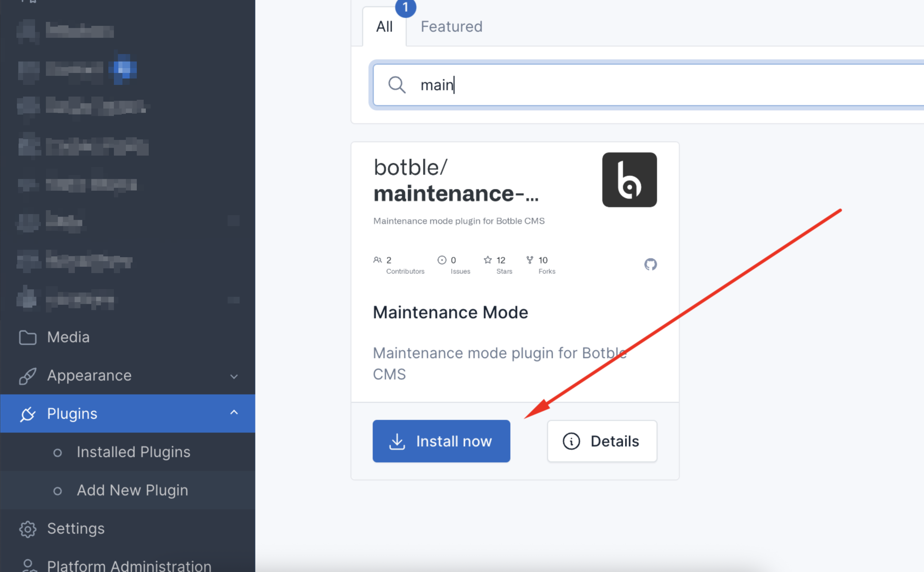Click the botble/maintenance plugin title
924x572 pixels.
[x=456, y=180]
